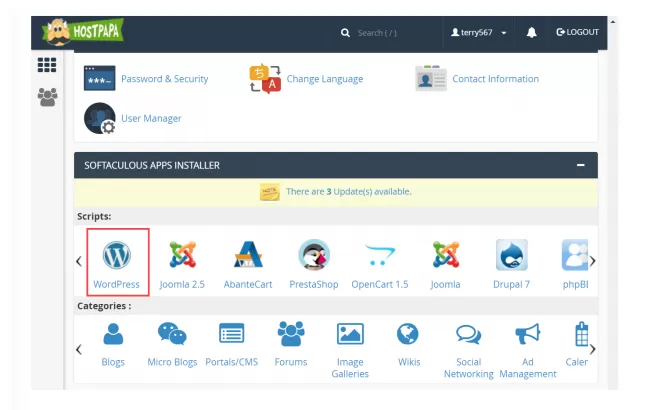Screen dimensions: 666x410
Task: Open the Social Networking category icon
Action: tap(468, 334)
